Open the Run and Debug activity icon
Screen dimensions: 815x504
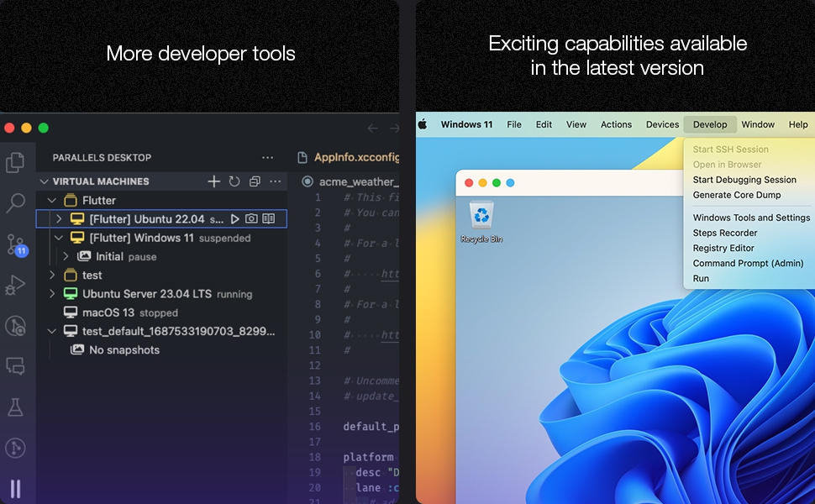click(x=15, y=285)
